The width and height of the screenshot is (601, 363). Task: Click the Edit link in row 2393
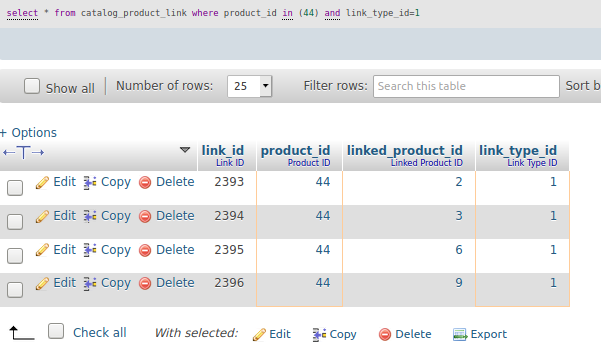65,182
